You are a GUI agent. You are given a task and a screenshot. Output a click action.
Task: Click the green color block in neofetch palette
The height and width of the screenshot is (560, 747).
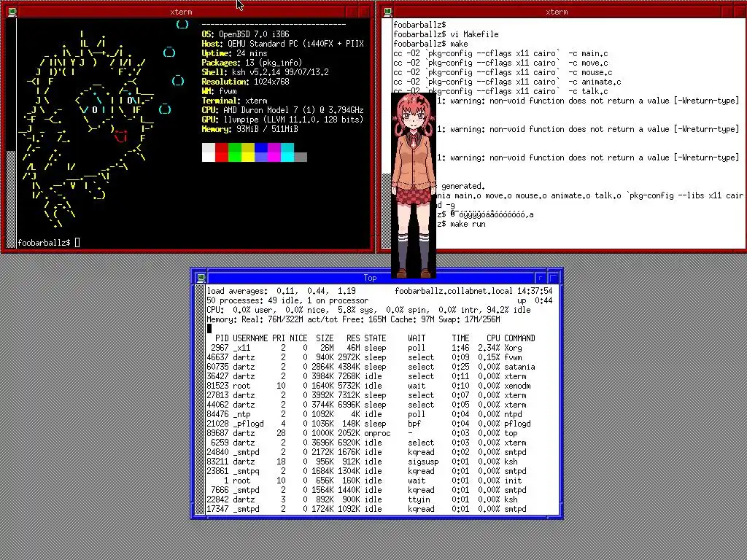[x=235, y=153]
